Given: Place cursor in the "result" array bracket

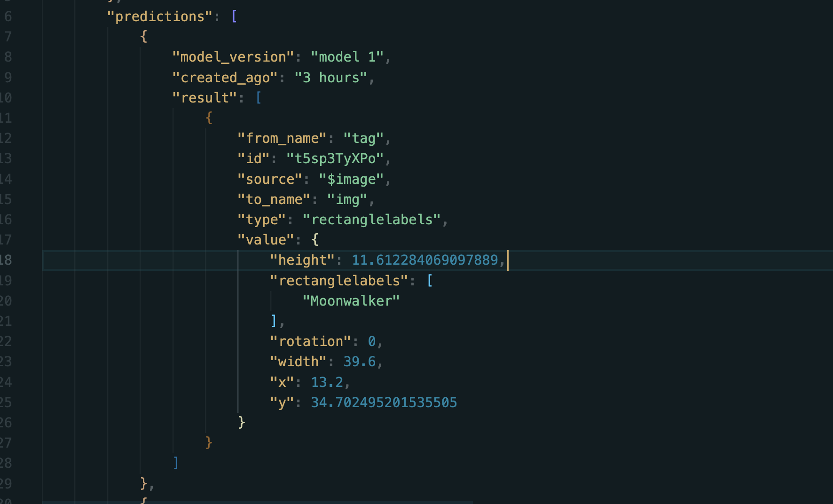Looking at the screenshot, I should pos(258,97).
